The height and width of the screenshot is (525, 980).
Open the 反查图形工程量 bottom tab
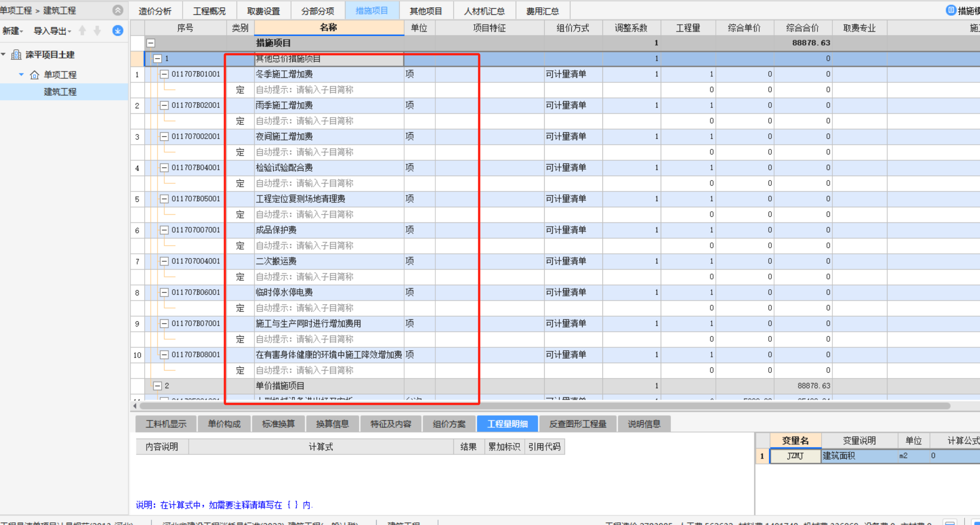coord(578,424)
